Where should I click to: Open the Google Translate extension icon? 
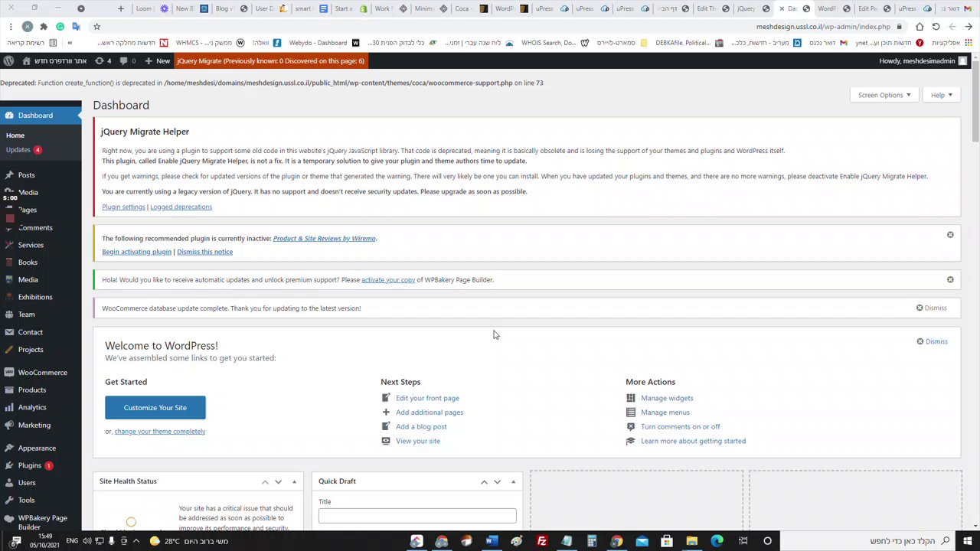76,27
